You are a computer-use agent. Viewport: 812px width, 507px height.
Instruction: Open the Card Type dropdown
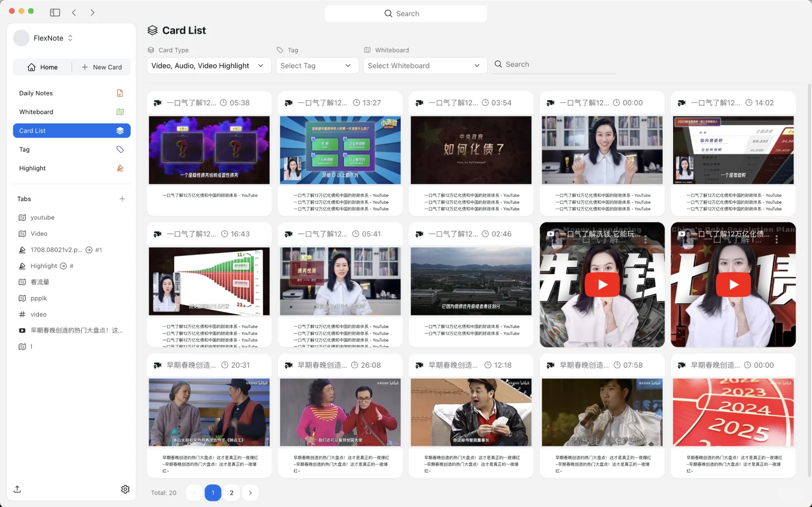(x=209, y=66)
